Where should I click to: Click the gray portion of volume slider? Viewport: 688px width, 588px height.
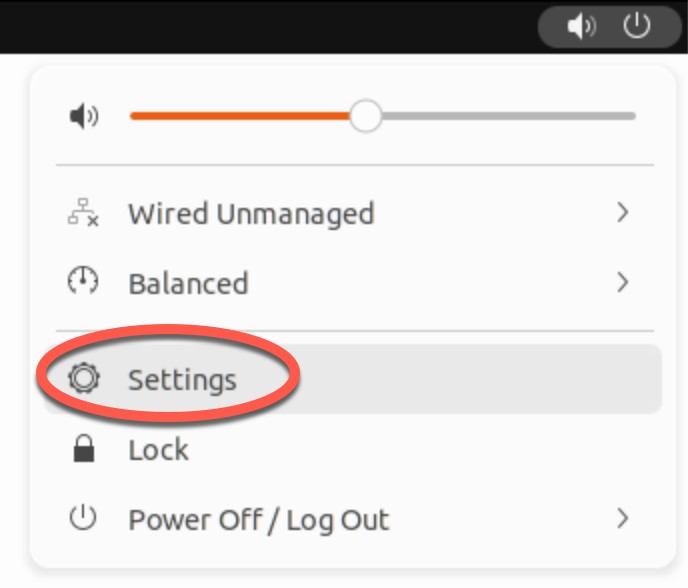pos(509,116)
